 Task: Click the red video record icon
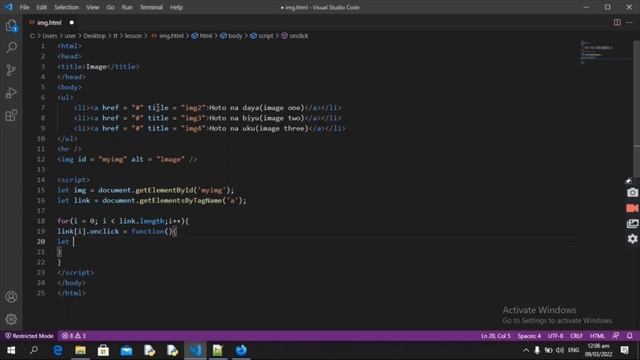pos(632,208)
